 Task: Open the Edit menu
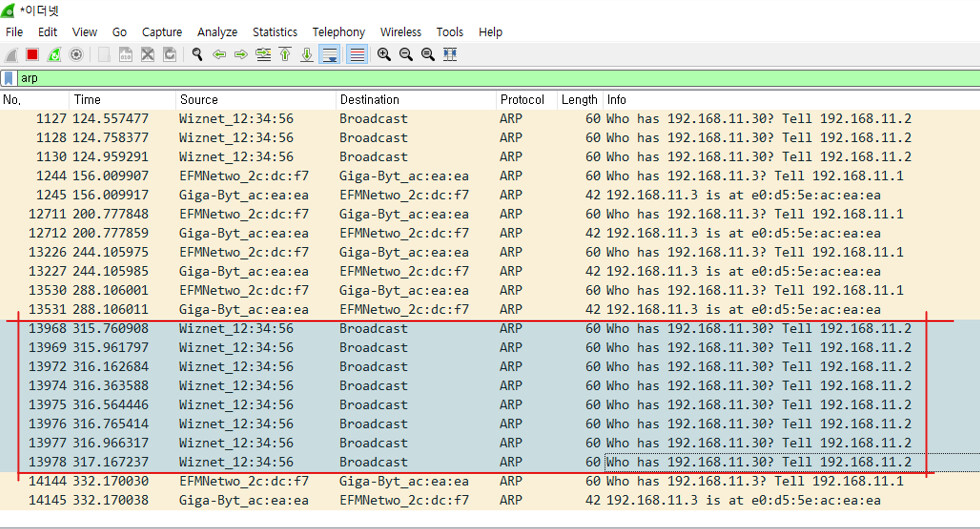point(48,32)
